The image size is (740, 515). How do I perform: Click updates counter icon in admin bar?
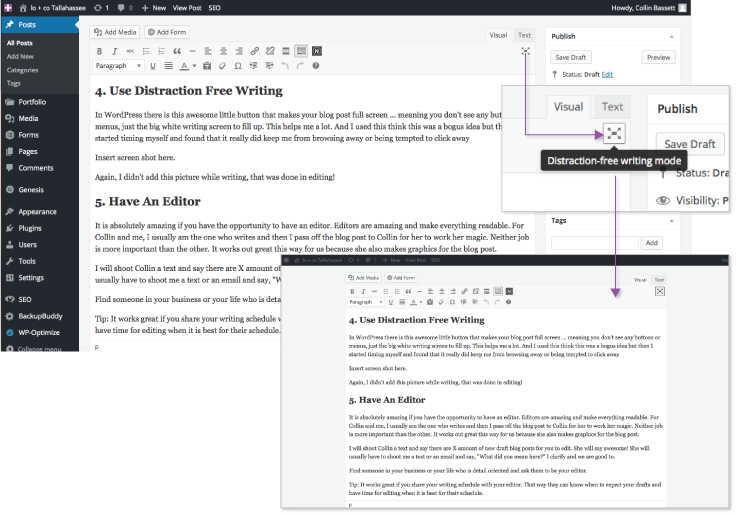coord(101,8)
